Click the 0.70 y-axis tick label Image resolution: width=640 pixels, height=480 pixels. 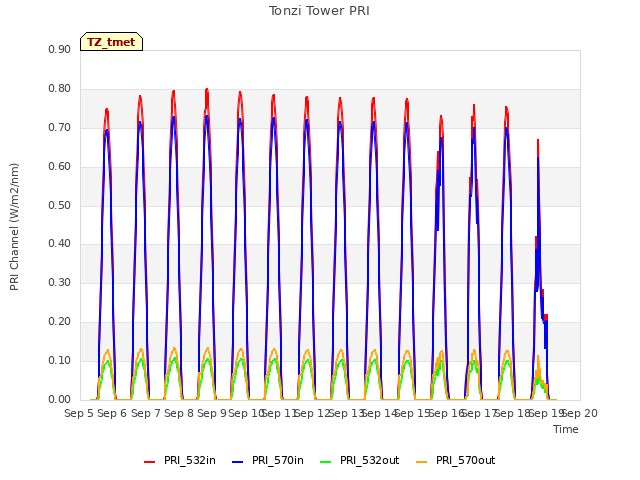point(60,127)
